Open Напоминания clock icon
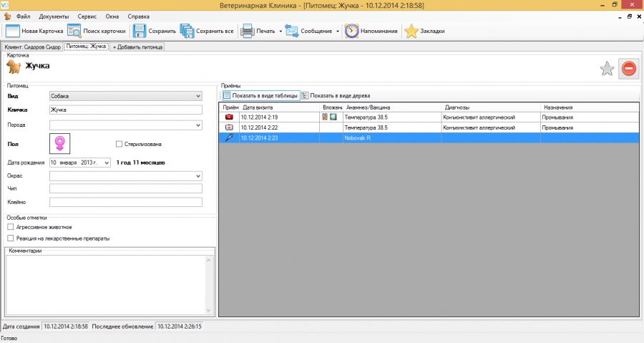 [351, 32]
